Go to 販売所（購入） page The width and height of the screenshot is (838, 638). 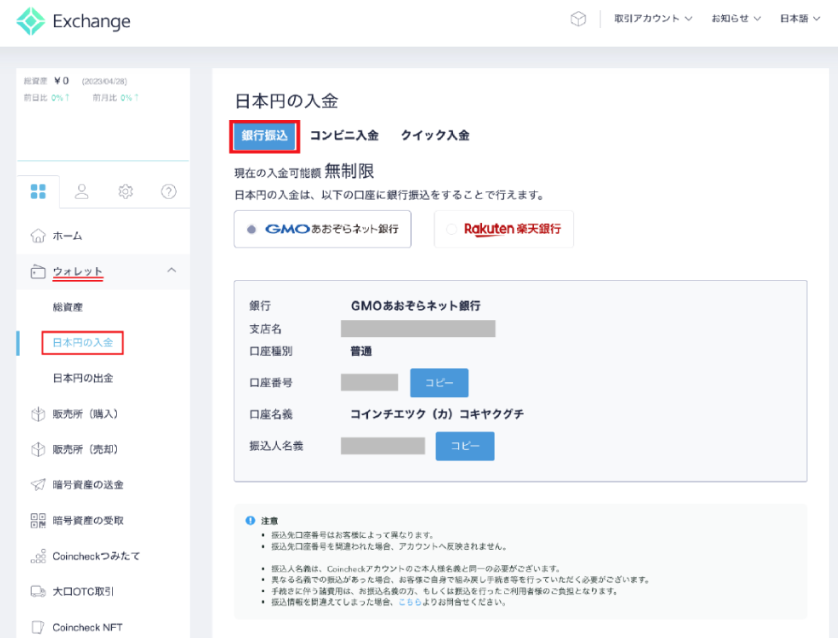(x=85, y=414)
